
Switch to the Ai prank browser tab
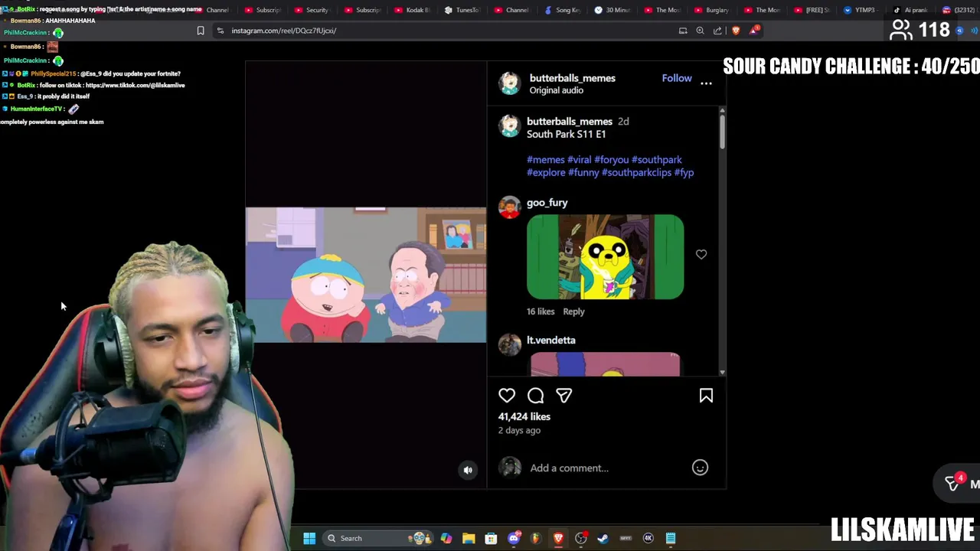coord(911,10)
